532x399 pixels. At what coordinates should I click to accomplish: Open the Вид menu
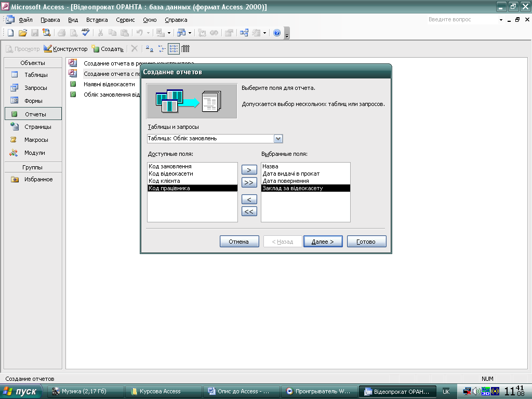coord(73,20)
